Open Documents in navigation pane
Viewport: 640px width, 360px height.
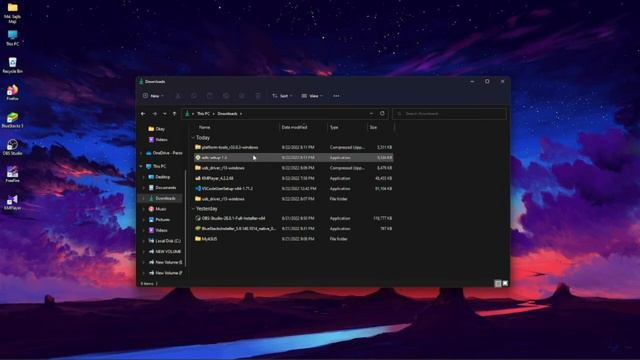pyautogui.click(x=165, y=187)
